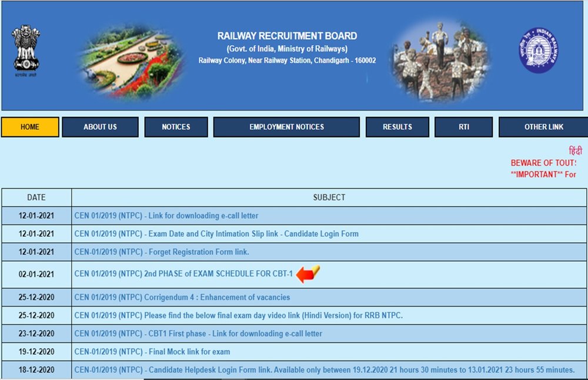
Task: Open the ABOUT US menu
Action: click(100, 127)
